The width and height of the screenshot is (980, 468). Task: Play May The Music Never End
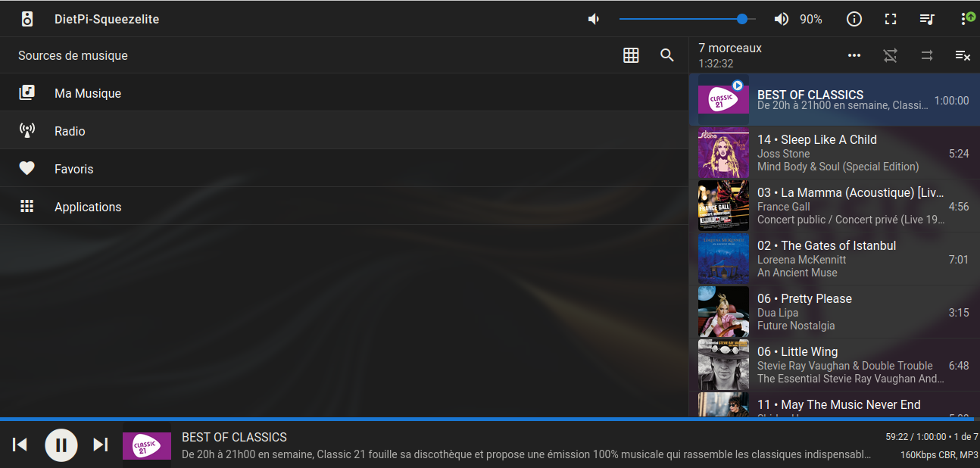(x=835, y=404)
